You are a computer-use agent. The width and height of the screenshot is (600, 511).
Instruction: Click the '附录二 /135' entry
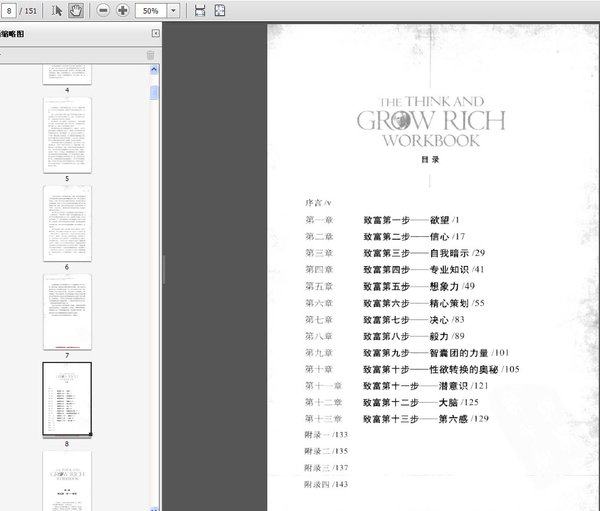pyautogui.click(x=326, y=451)
